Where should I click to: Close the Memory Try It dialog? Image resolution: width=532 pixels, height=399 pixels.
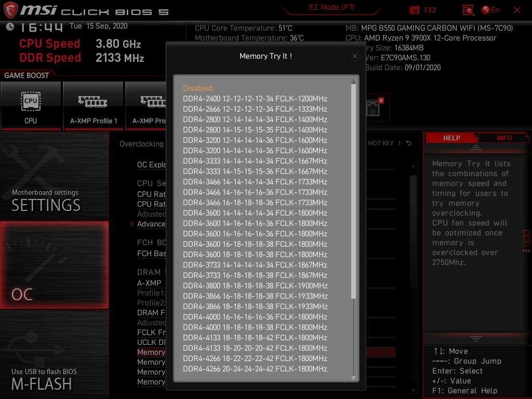click(x=354, y=56)
